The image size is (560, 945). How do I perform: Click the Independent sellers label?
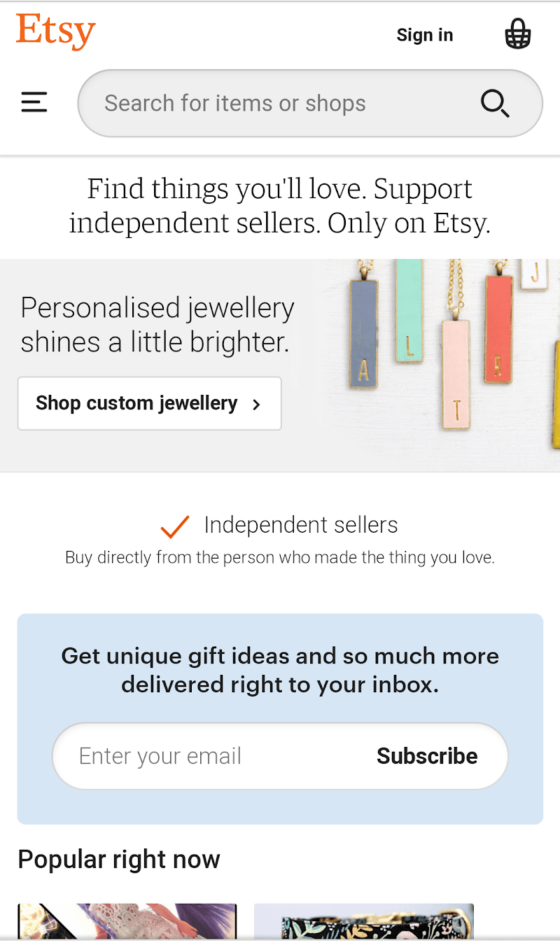click(301, 525)
